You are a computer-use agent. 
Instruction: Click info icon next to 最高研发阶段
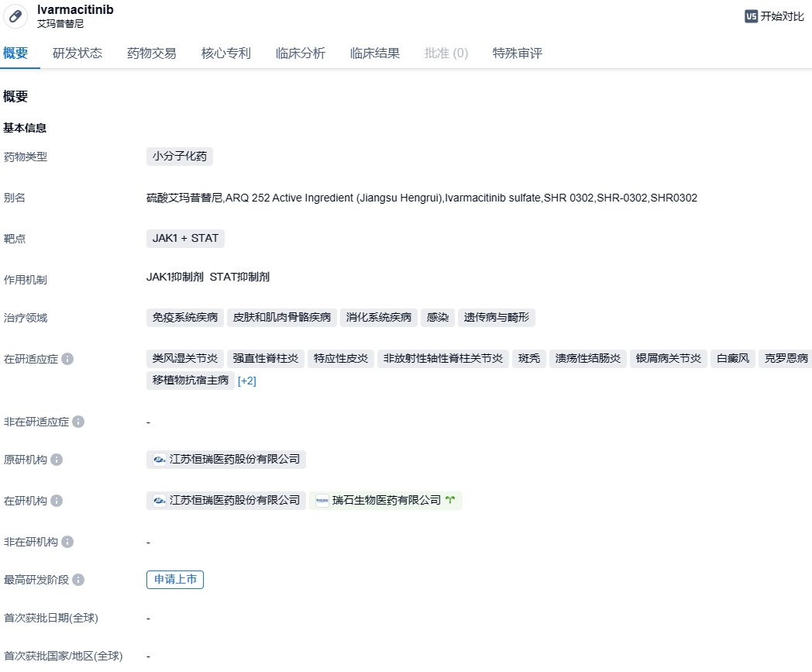pos(78,580)
